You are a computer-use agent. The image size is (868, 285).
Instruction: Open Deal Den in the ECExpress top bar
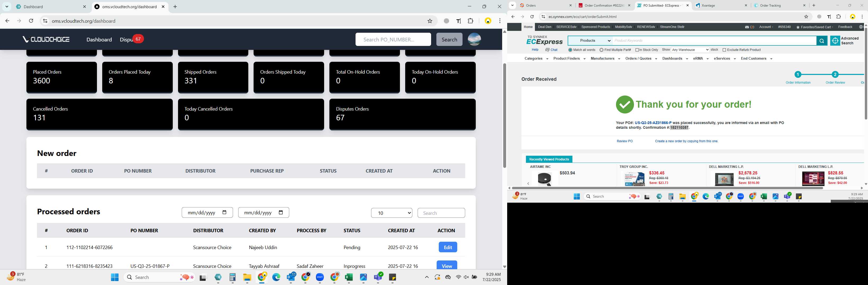(544, 27)
